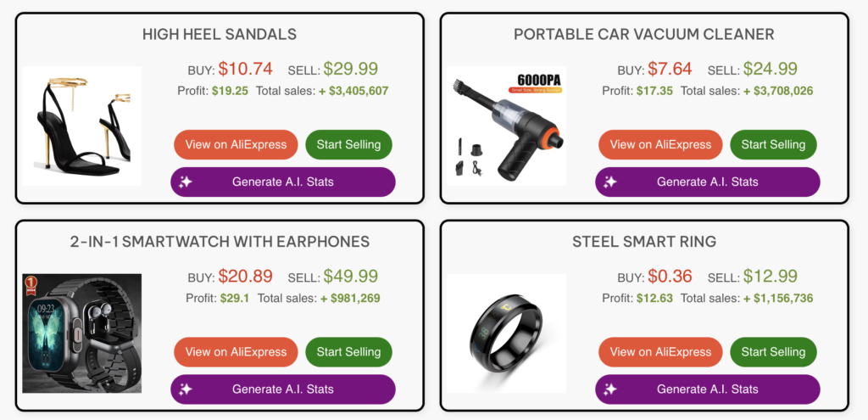868x420 pixels.
Task: Click sparkle icon on Car Vacuum Cleaner card
Action: [x=610, y=182]
